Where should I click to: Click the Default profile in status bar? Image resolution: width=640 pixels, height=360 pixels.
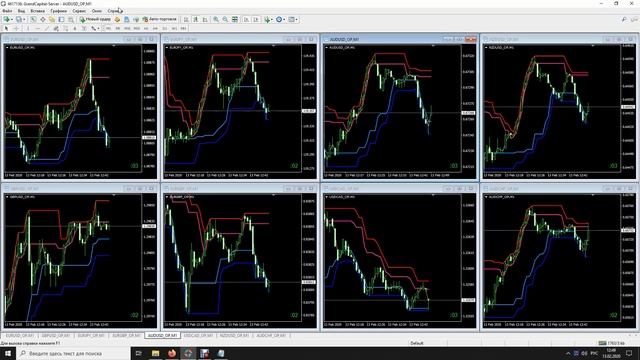[417, 343]
